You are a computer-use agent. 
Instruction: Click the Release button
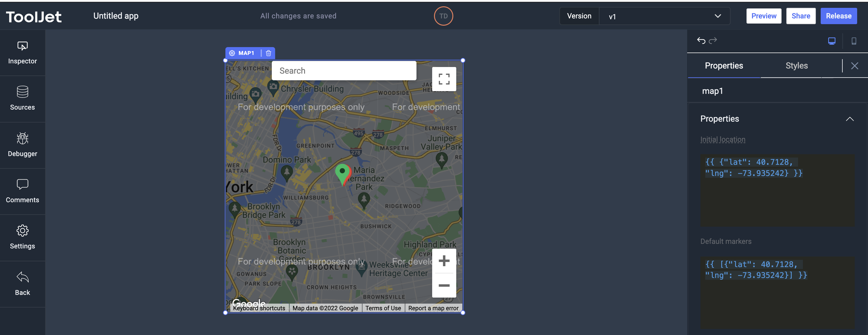click(x=838, y=16)
